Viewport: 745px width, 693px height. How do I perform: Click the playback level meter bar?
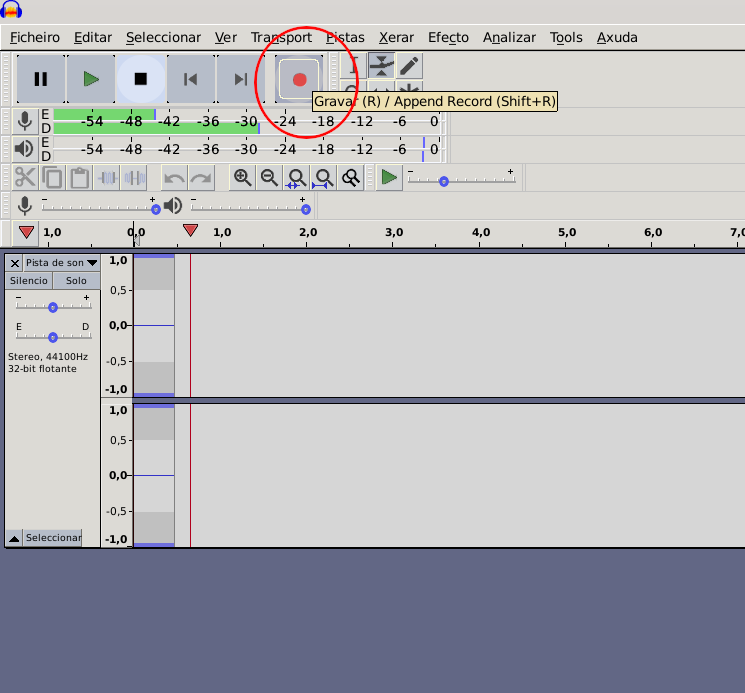pos(247,149)
